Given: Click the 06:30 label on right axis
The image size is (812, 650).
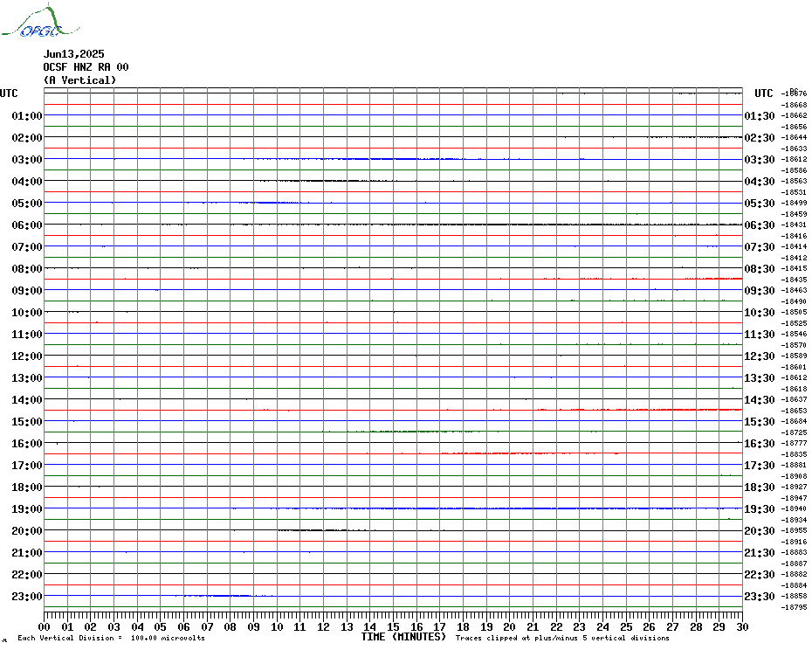Looking at the screenshot, I should click(x=760, y=225).
